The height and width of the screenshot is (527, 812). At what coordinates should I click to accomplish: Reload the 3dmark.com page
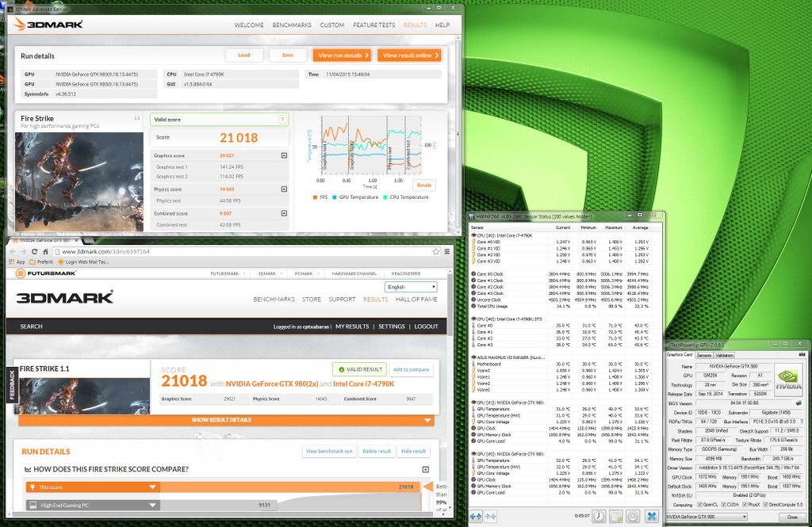tap(35, 251)
